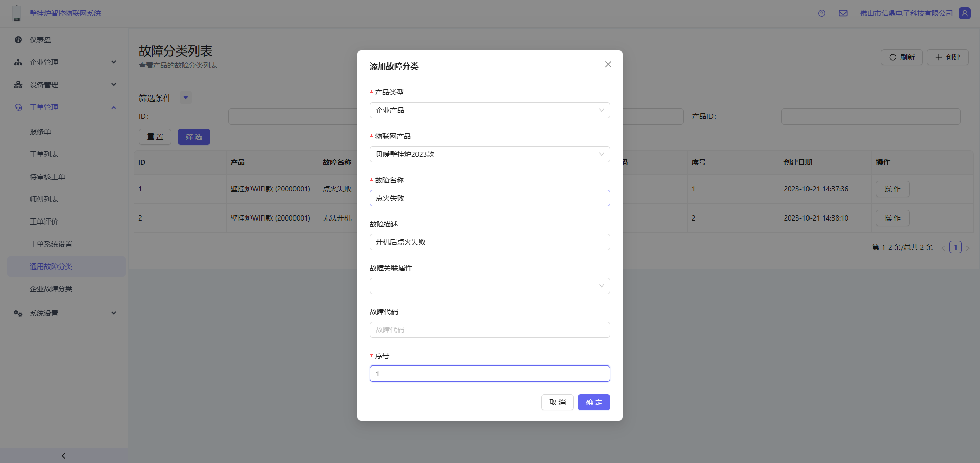The image size is (980, 463).
Task: Collapse the 筛选条件 filter section
Action: 186,98
